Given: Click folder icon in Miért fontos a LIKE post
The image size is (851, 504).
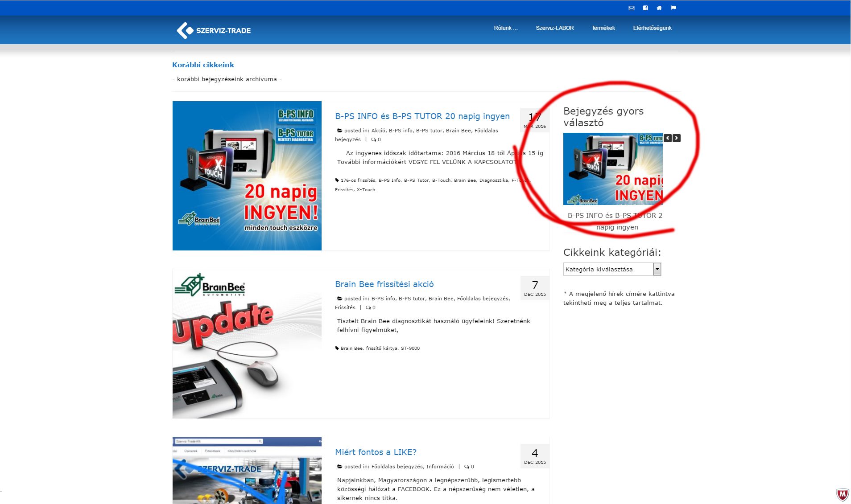Looking at the screenshot, I should point(339,467).
